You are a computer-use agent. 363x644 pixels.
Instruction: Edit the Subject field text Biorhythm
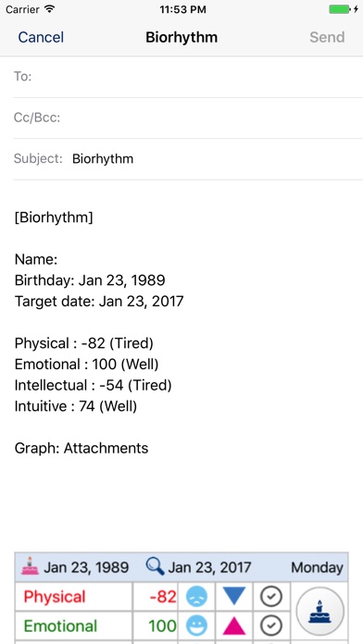coord(103,159)
